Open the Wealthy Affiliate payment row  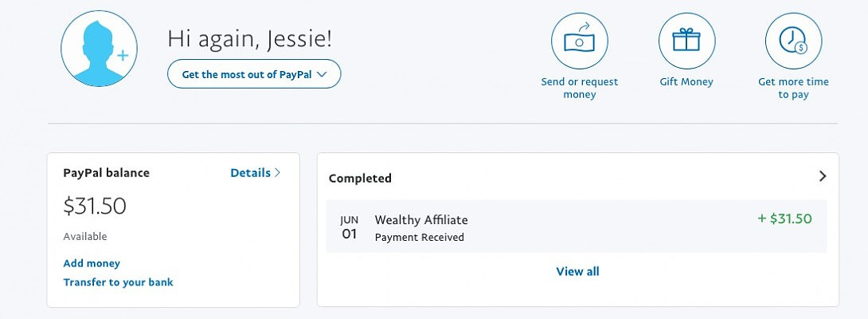(576, 227)
